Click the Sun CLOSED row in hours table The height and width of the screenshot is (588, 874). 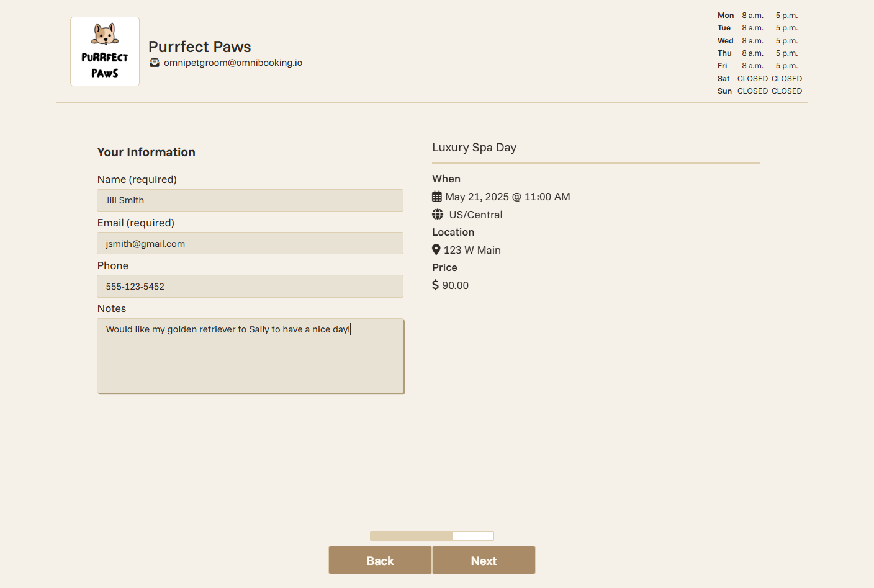click(x=760, y=91)
